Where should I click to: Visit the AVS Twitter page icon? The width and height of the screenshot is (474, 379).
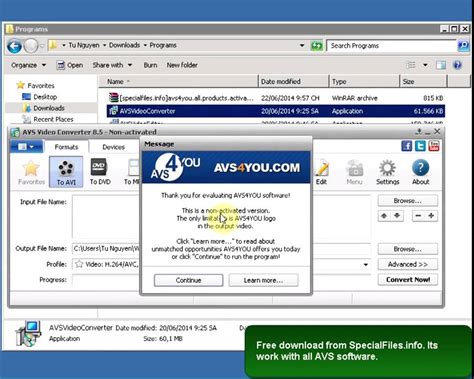coord(420,146)
